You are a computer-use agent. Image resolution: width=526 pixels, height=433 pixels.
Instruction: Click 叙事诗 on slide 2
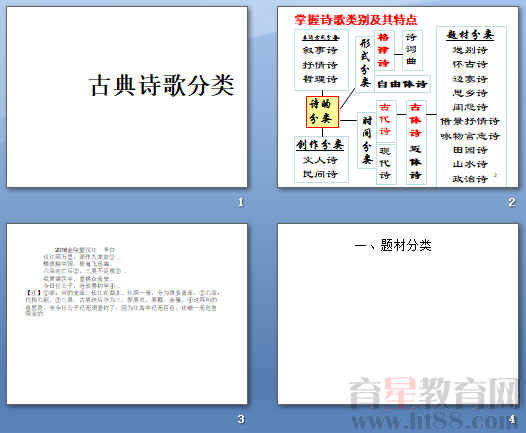320,50
